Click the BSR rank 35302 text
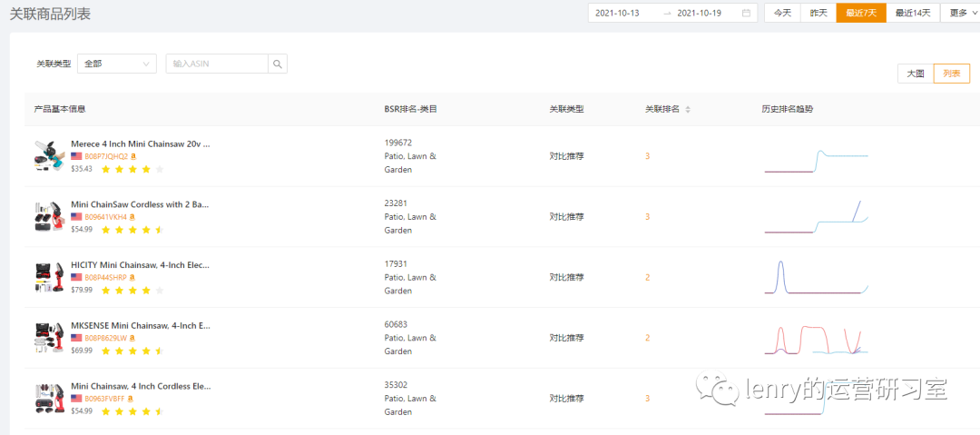This screenshot has height=435, width=980. coord(397,386)
